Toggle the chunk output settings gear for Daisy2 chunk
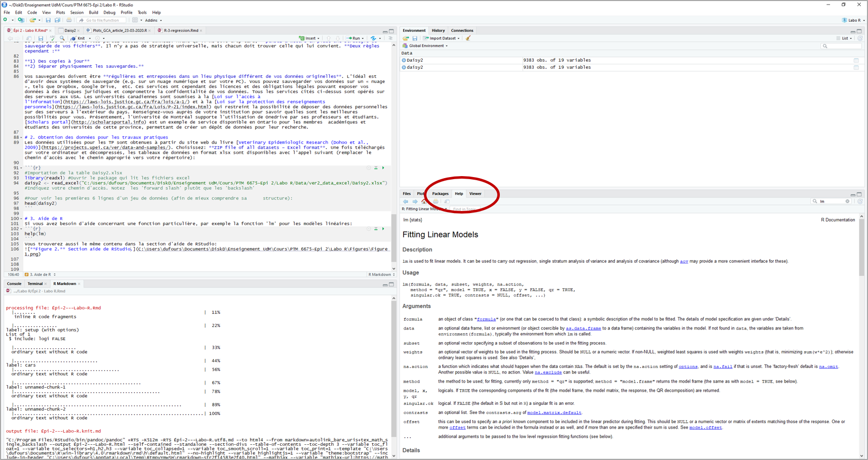The image size is (868, 460). (x=368, y=167)
